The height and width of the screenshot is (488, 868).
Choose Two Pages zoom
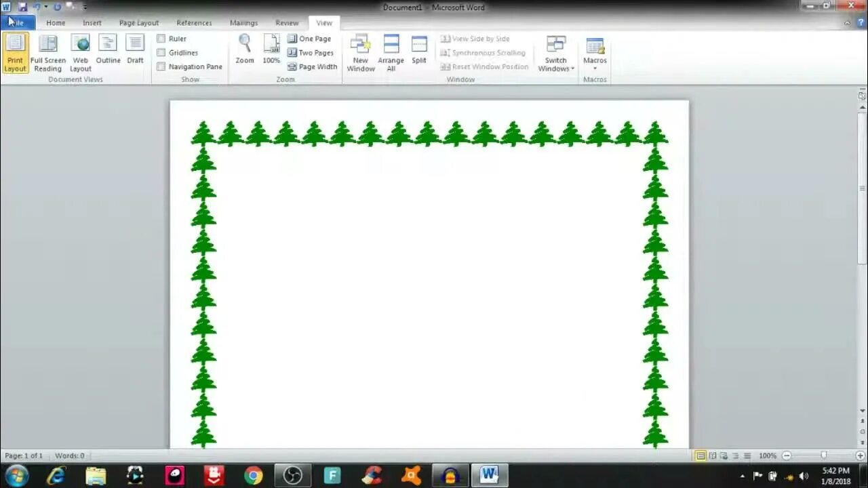tap(311, 53)
